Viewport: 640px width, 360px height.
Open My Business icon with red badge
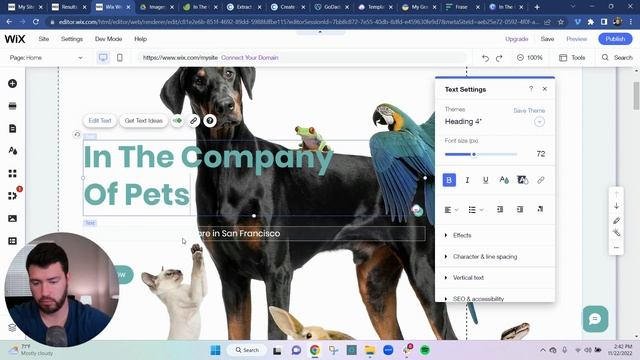click(13, 196)
